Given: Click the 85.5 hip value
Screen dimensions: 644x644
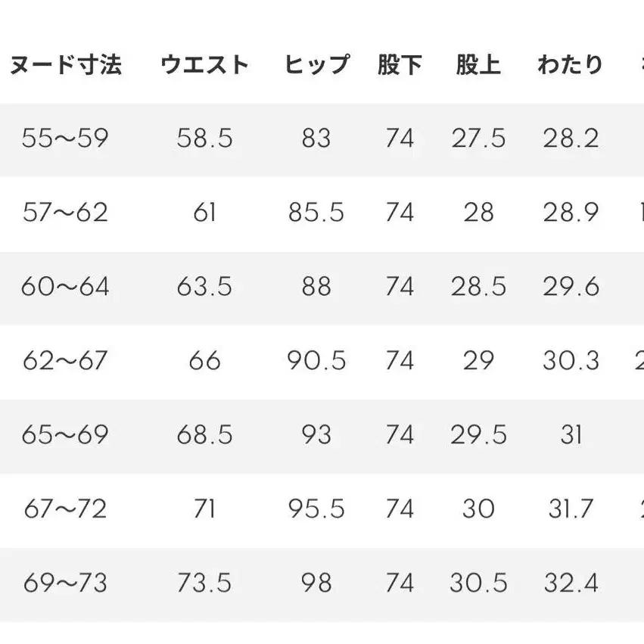Looking at the screenshot, I should click(x=316, y=213).
